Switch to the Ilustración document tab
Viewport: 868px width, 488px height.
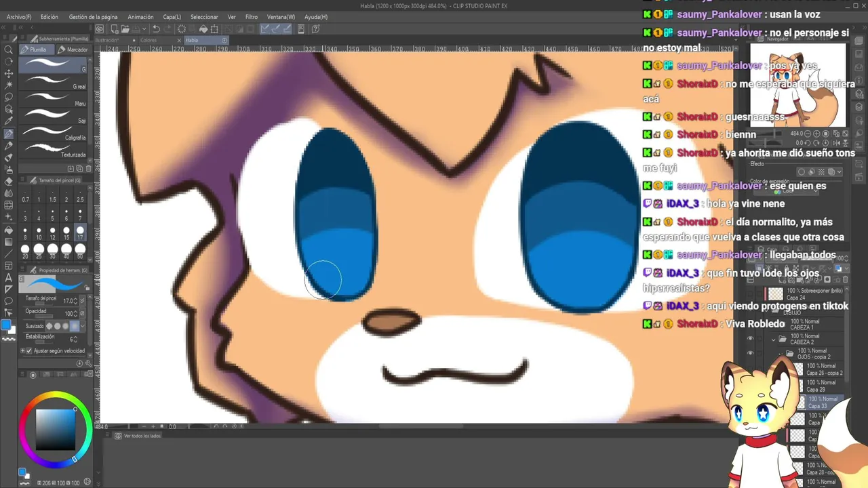[x=107, y=40]
